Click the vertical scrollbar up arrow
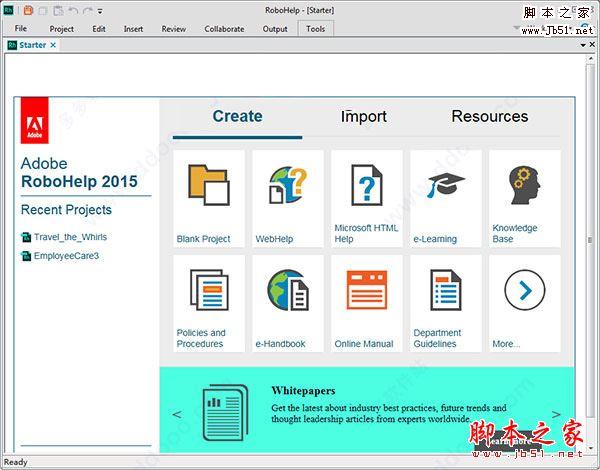 590,59
